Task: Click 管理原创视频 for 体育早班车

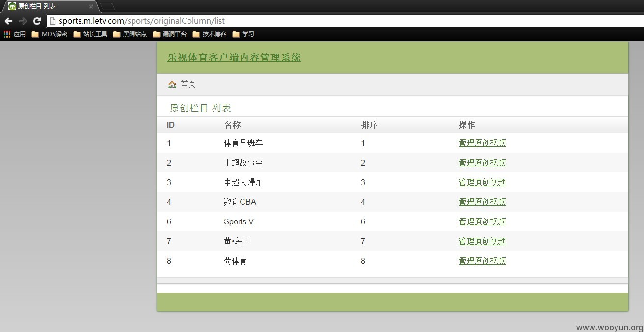Action: tap(482, 143)
